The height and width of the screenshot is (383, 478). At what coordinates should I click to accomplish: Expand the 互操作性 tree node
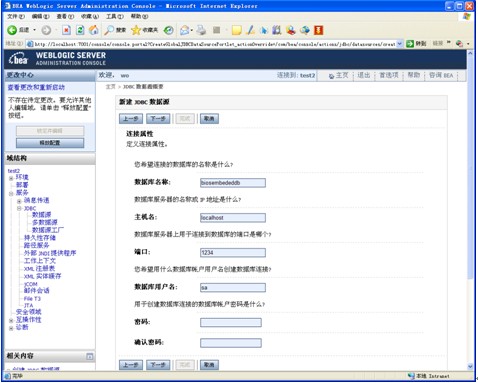[x=11, y=320]
